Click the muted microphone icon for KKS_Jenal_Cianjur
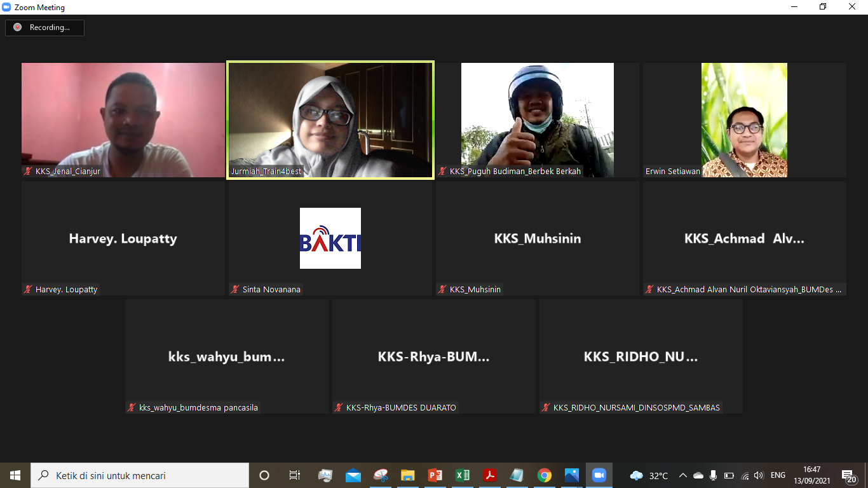The image size is (868, 488). tap(28, 171)
